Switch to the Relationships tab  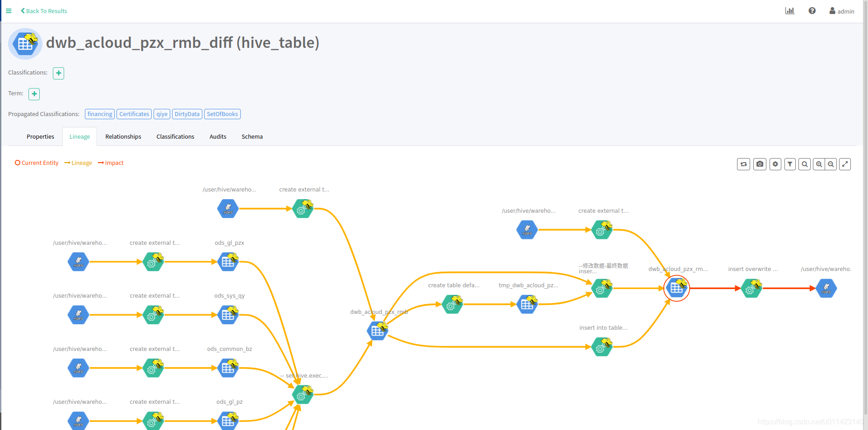pos(123,137)
